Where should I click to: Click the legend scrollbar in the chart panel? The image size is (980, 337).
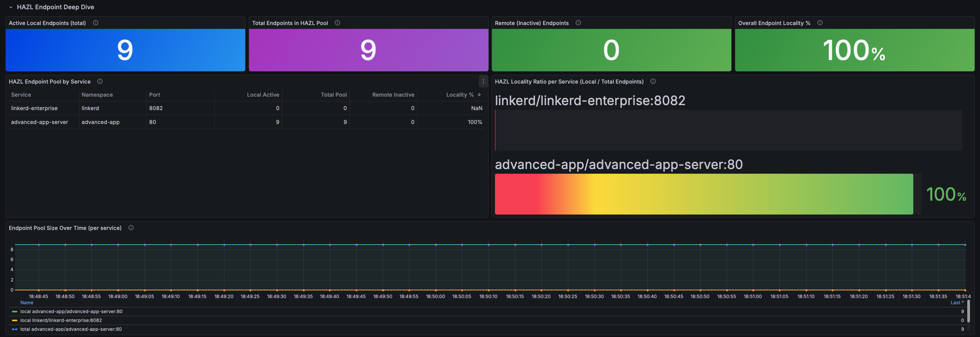(x=968, y=311)
